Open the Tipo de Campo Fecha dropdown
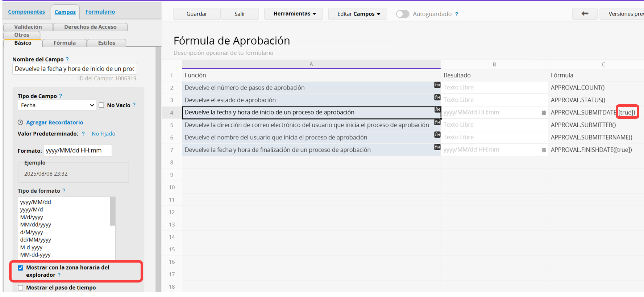 57,105
